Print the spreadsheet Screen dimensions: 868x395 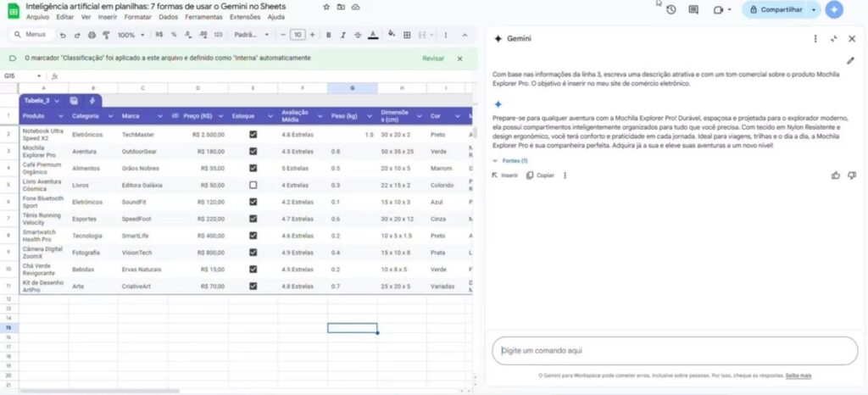tap(92, 35)
